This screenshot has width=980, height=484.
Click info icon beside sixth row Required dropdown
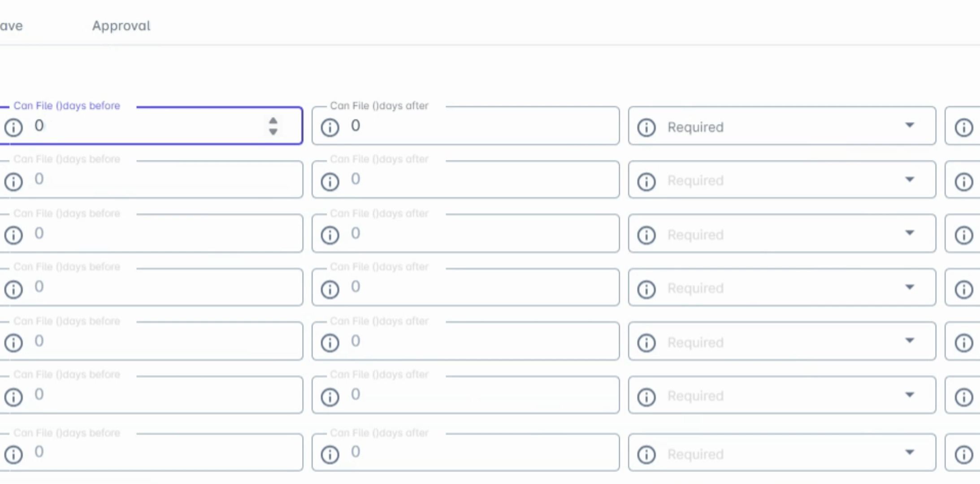[x=646, y=397]
